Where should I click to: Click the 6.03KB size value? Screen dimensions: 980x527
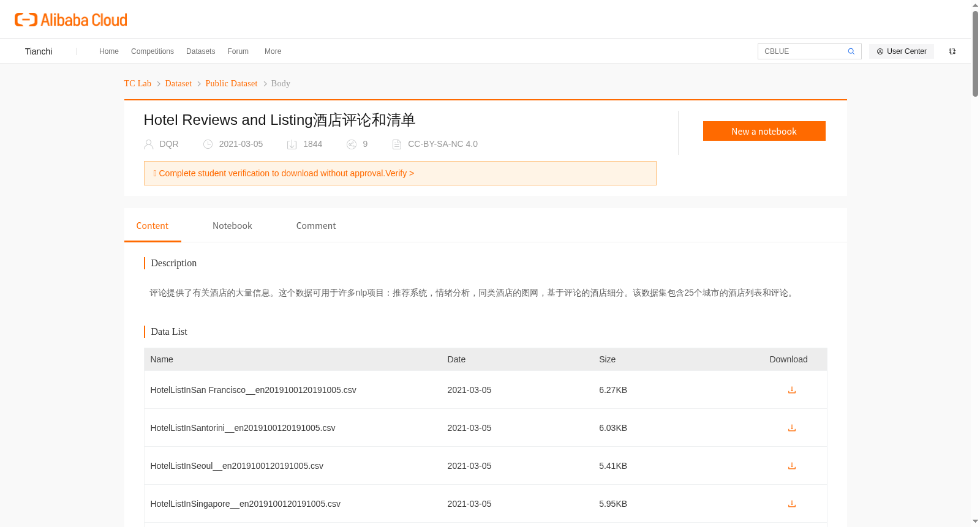pyautogui.click(x=613, y=428)
